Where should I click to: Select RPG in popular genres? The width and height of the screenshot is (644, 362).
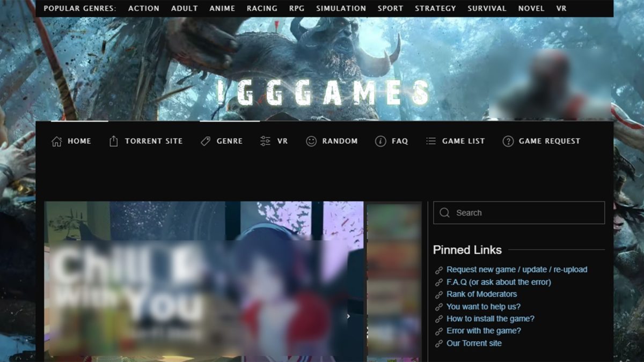pos(297,9)
